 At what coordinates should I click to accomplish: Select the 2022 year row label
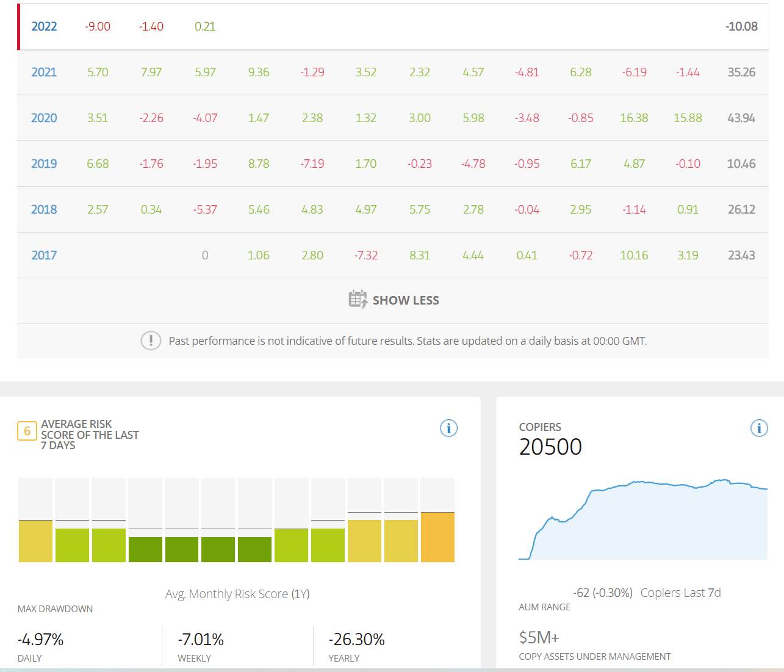pyautogui.click(x=44, y=26)
